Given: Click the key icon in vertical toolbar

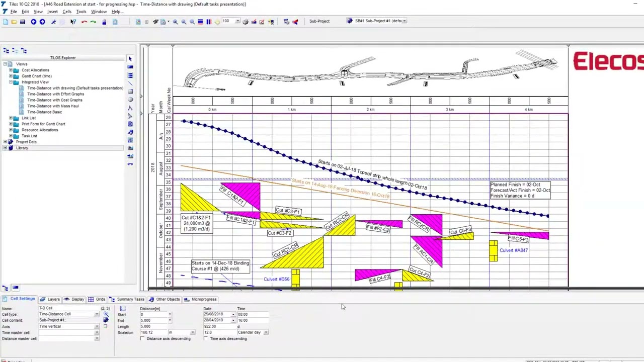Looking at the screenshot, I should point(130,164).
